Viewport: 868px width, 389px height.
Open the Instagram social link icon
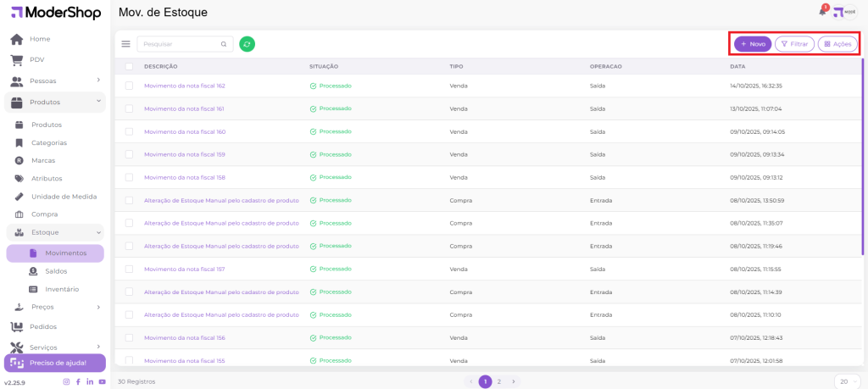(67, 382)
